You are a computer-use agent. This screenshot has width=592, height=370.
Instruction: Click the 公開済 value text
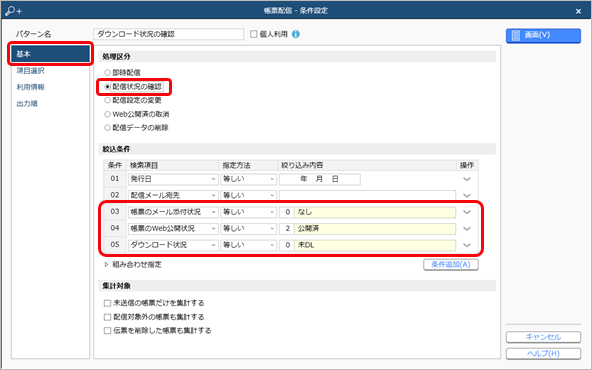pos(308,228)
